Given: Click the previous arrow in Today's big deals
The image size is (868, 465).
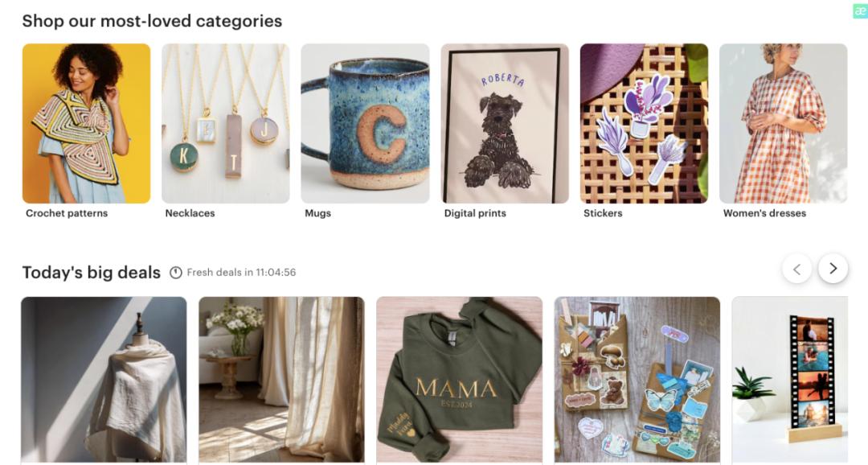Looking at the screenshot, I should (797, 269).
